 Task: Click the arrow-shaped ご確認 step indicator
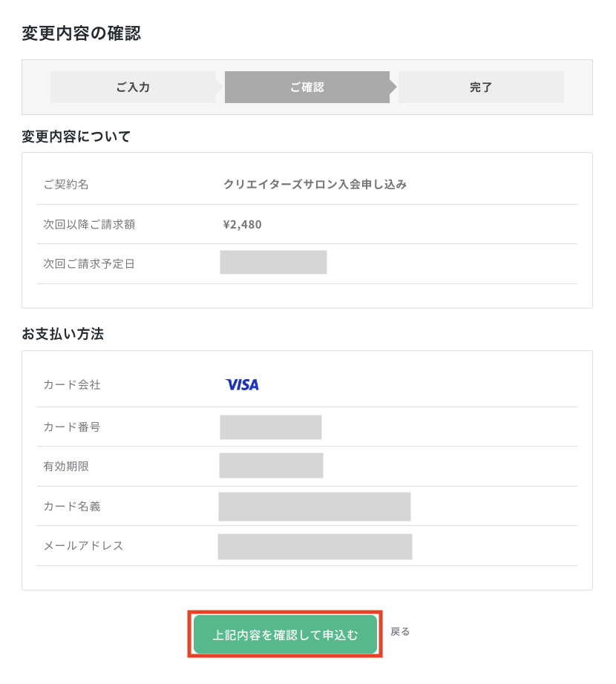tap(307, 87)
